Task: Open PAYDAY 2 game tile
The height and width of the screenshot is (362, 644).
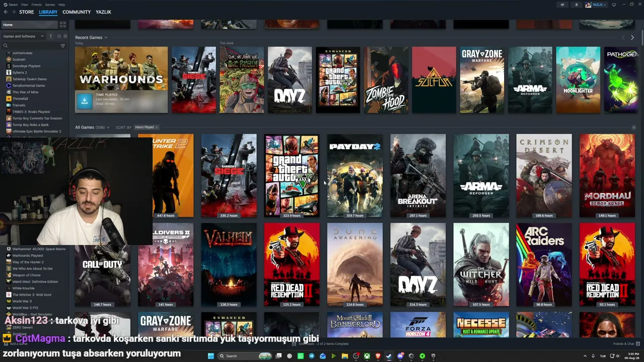Action: point(355,176)
